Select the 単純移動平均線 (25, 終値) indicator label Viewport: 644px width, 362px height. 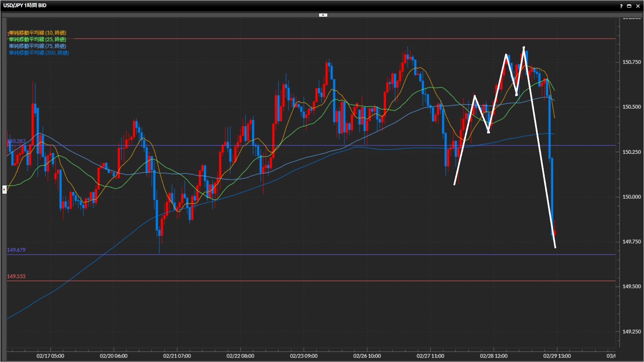point(38,39)
